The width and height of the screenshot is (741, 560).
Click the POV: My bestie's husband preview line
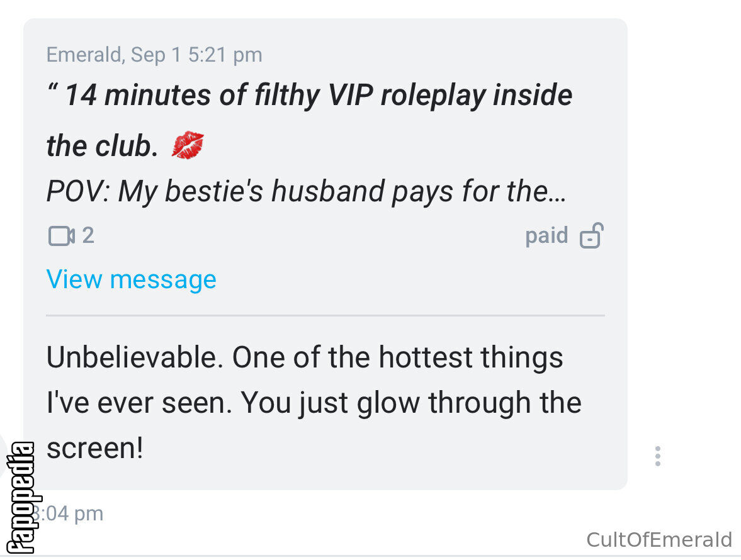(215, 191)
